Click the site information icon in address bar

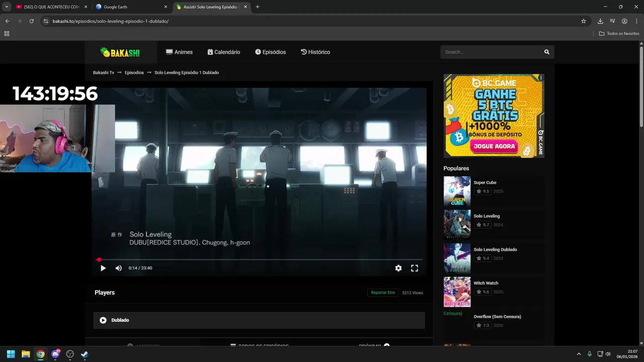point(46,21)
